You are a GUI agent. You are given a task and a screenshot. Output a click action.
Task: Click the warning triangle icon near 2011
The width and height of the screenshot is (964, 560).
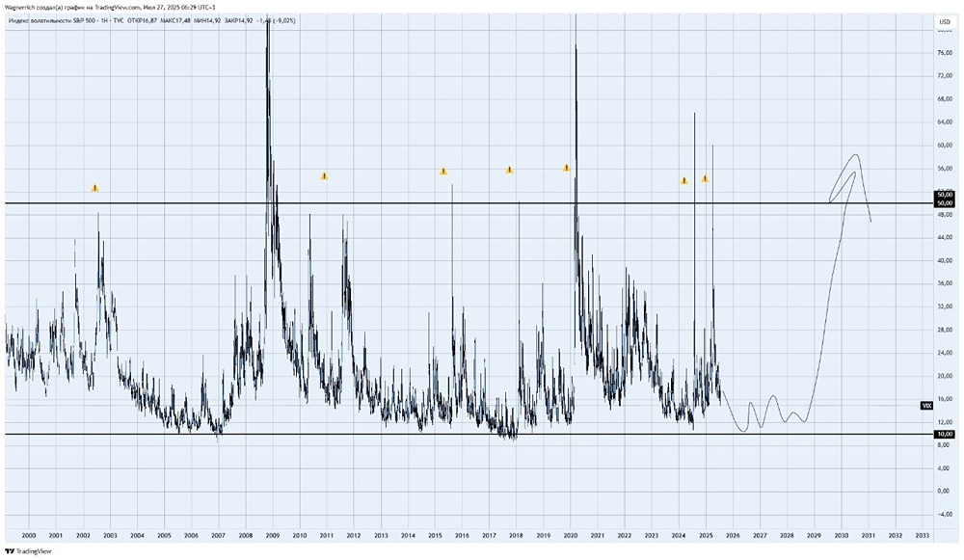click(x=324, y=175)
